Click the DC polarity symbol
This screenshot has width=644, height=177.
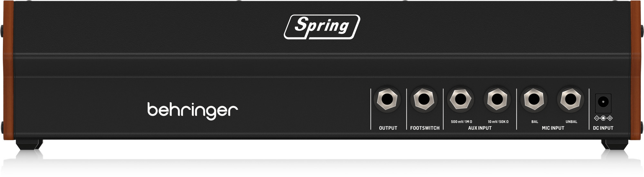click(x=603, y=118)
